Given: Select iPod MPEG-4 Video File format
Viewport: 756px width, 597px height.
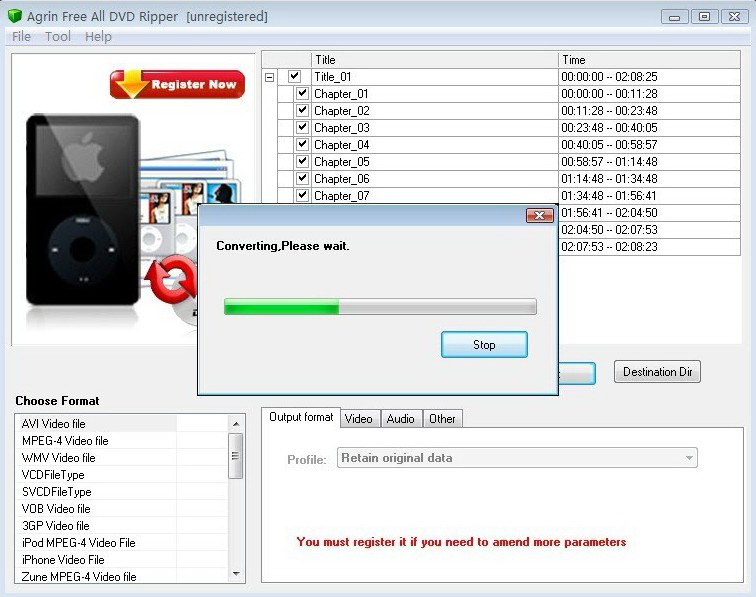Looking at the screenshot, I should (x=121, y=543).
